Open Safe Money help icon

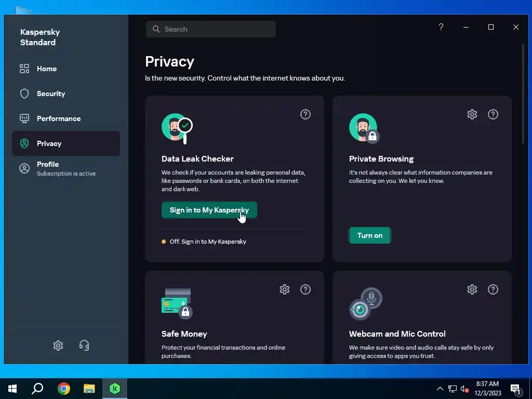[305, 289]
